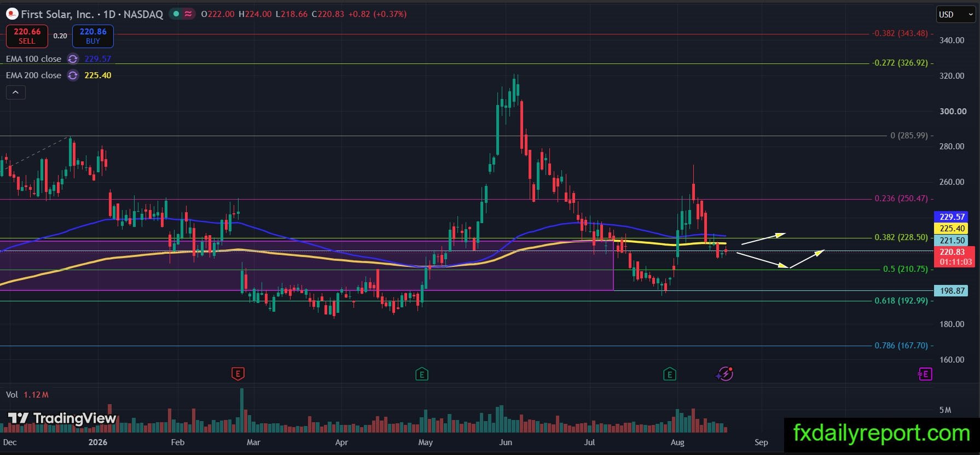This screenshot has width=980, height=455.
Task: Click the EMA 100 refresh status icon
Action: click(x=73, y=59)
